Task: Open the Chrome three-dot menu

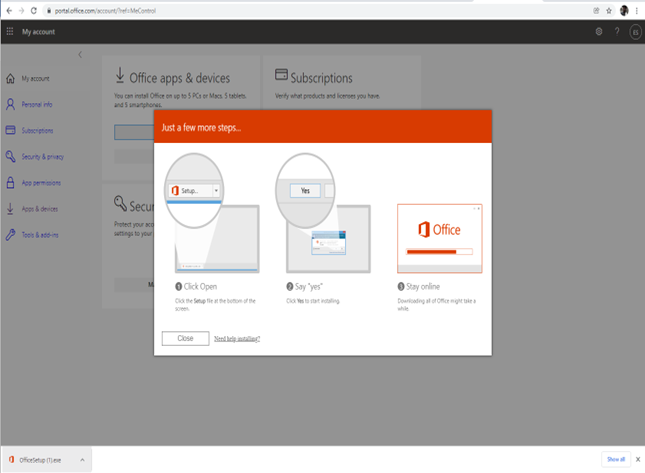Action: click(x=637, y=11)
